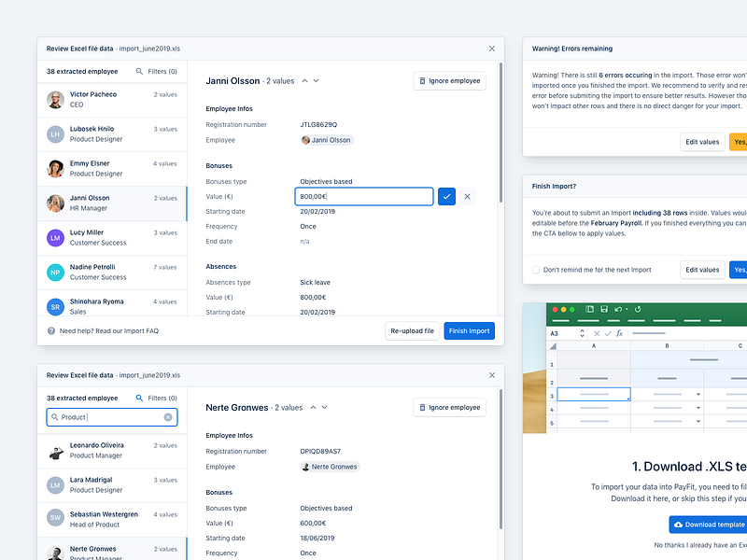Viewport: 747px width, 560px height.
Task: Click Ignore employee for Janni Olsson
Action: pyautogui.click(x=449, y=81)
